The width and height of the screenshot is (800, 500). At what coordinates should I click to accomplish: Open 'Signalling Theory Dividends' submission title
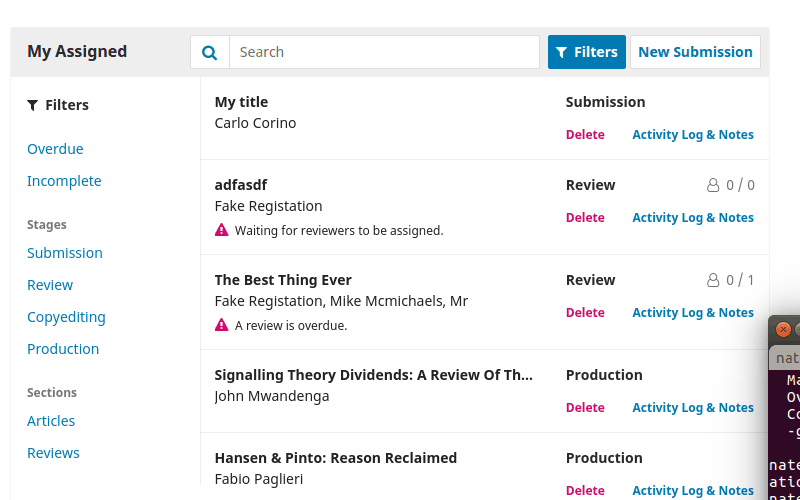(373, 375)
